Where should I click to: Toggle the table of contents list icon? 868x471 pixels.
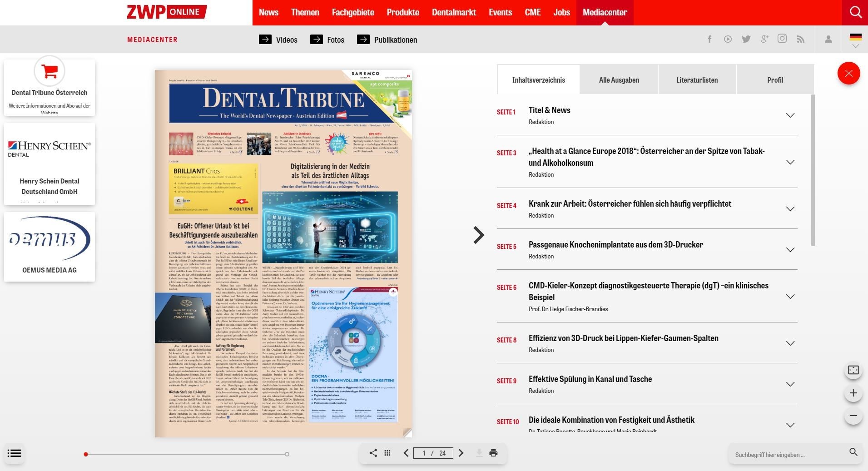point(15,453)
